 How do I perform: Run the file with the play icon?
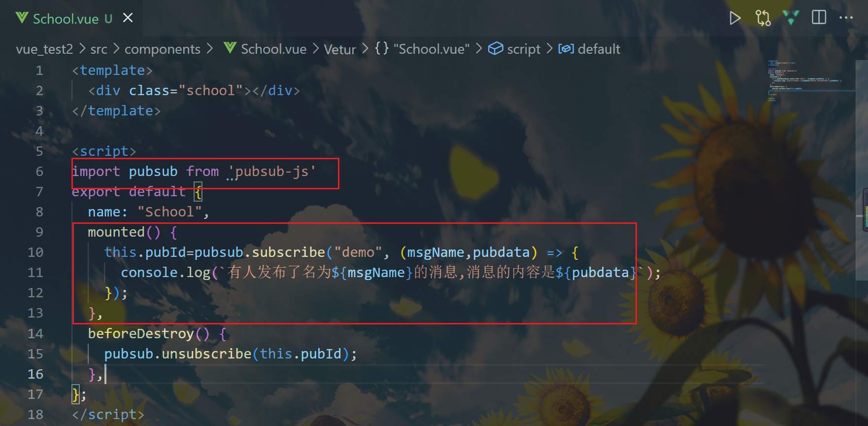(735, 18)
